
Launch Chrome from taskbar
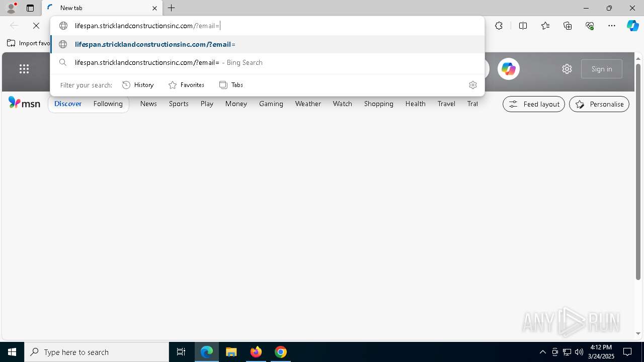pyautogui.click(x=281, y=352)
